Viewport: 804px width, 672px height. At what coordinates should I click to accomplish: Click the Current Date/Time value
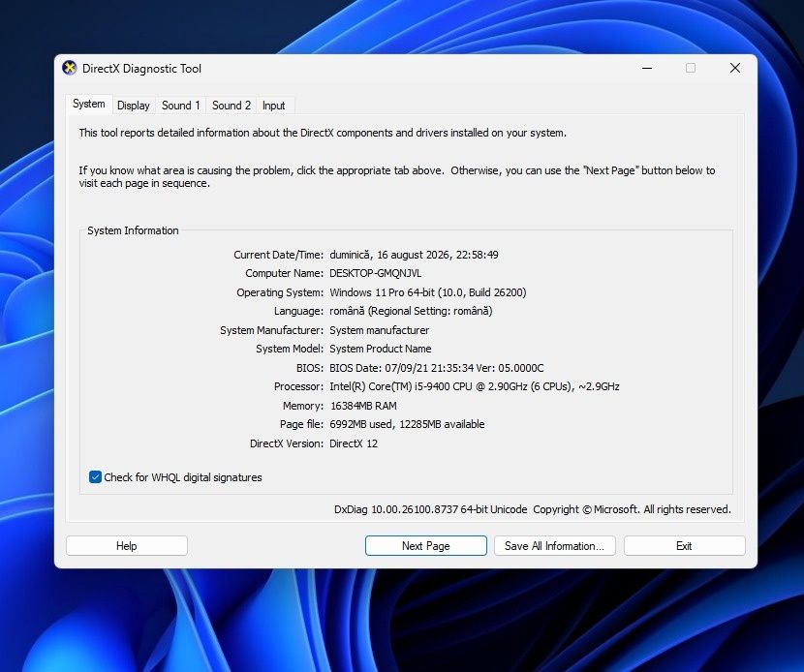pos(414,255)
